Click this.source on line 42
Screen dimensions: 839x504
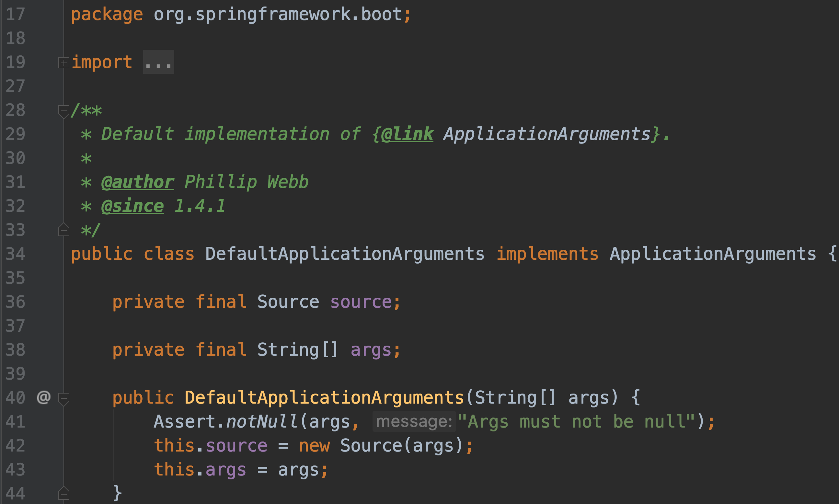point(211,445)
